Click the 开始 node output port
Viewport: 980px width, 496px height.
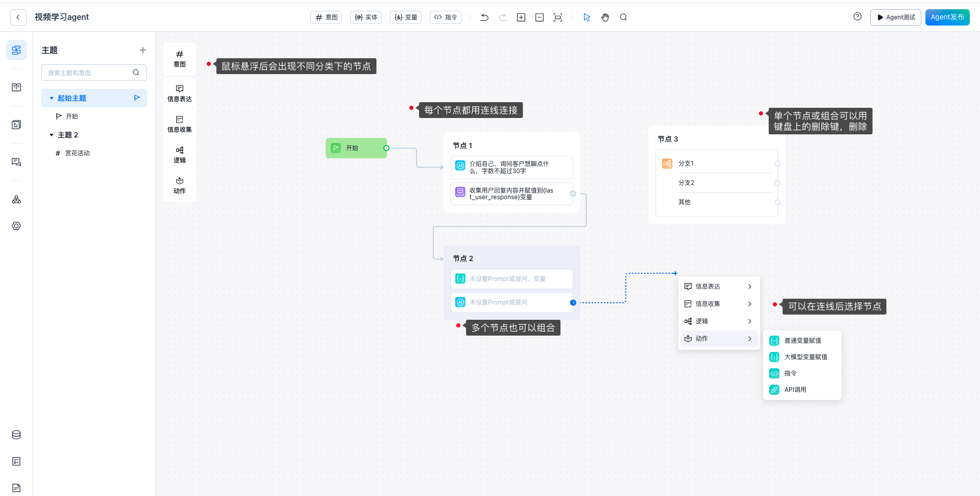tap(386, 148)
